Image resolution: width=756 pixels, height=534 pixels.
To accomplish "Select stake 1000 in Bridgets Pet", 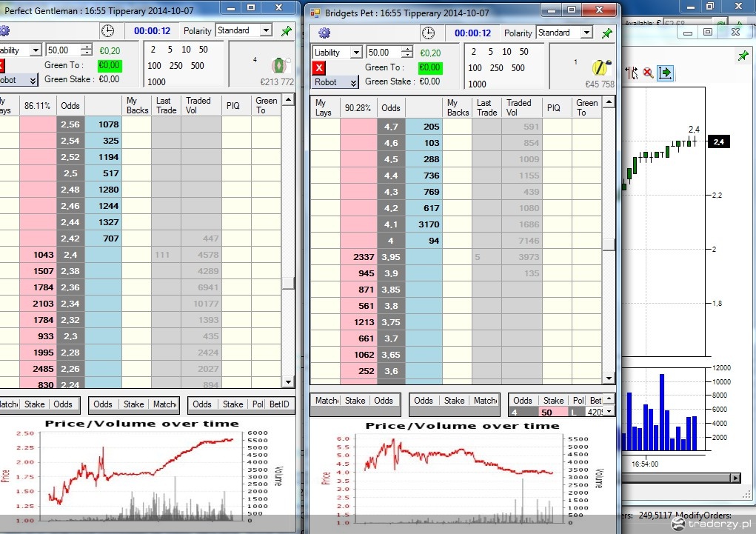I will click(x=477, y=84).
